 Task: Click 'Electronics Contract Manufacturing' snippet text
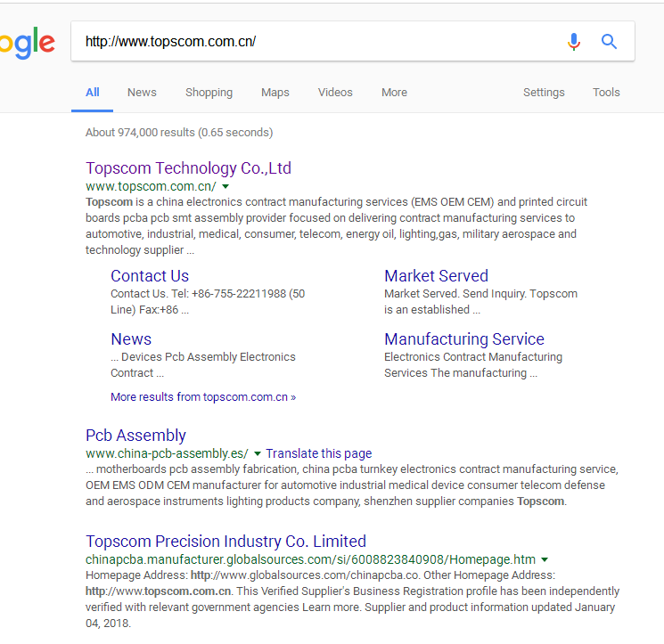click(473, 357)
